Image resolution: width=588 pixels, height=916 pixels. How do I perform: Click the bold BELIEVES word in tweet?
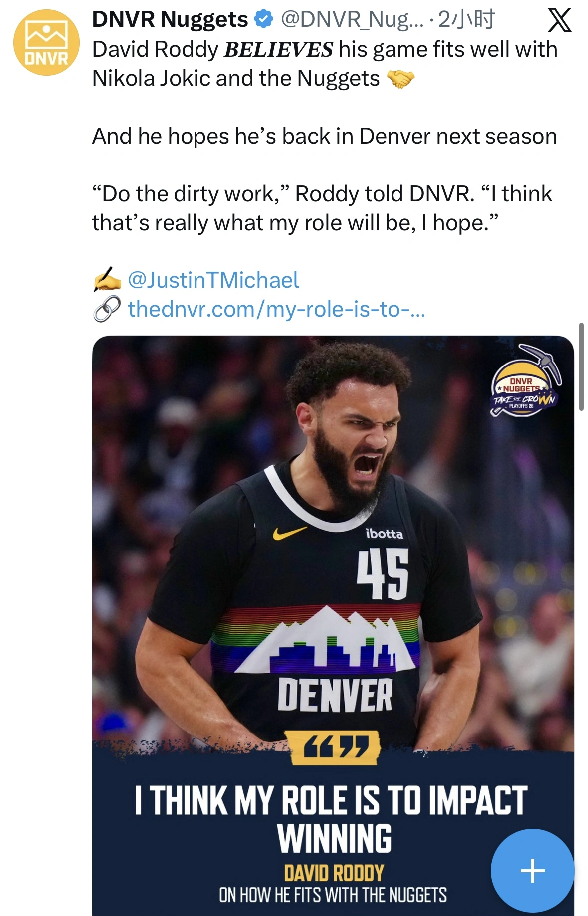pos(278,50)
